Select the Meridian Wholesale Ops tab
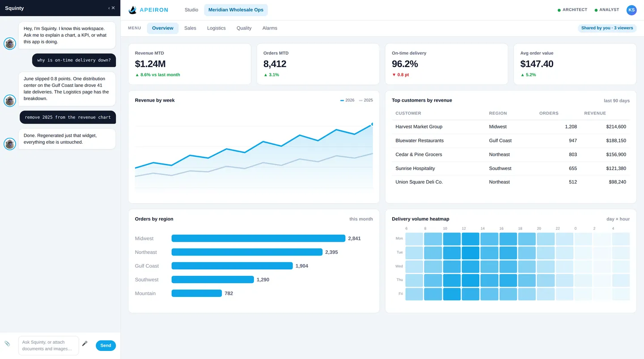The width and height of the screenshot is (644, 359). pyautogui.click(x=236, y=10)
